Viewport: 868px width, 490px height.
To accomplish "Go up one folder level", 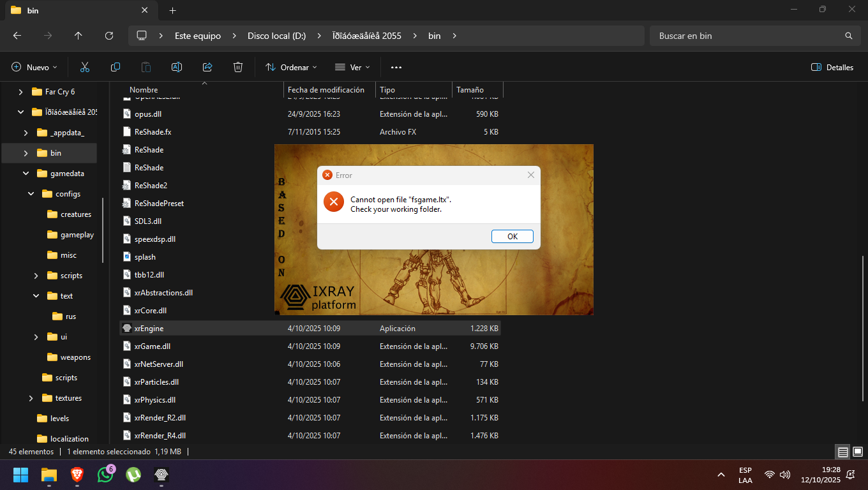I will (79, 36).
